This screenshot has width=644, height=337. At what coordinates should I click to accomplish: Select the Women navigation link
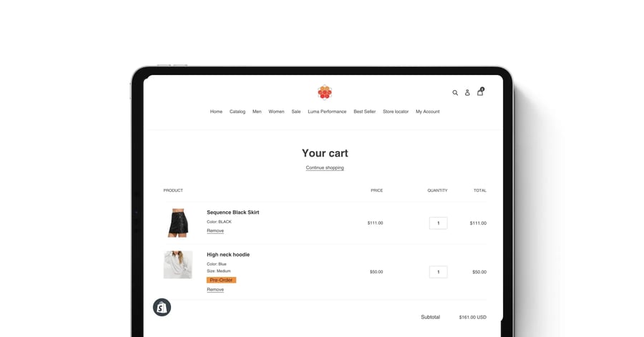point(276,112)
